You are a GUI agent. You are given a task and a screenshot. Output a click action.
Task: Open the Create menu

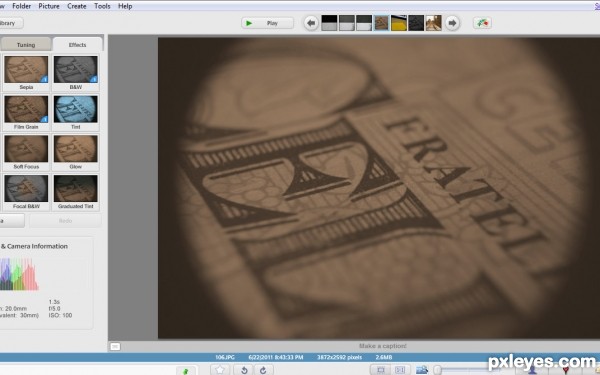pyautogui.click(x=77, y=6)
